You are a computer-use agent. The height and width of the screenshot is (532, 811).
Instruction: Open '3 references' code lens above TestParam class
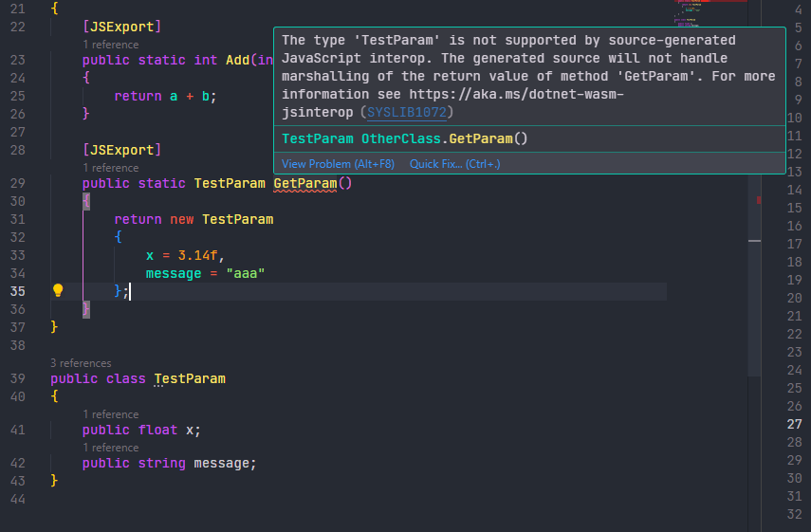(x=81, y=363)
